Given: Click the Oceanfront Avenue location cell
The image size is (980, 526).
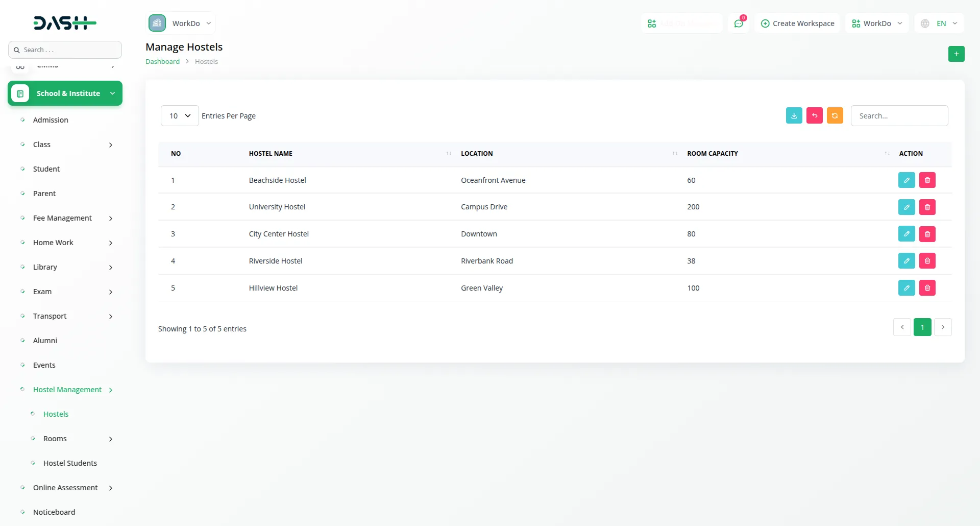Looking at the screenshot, I should [x=493, y=180].
